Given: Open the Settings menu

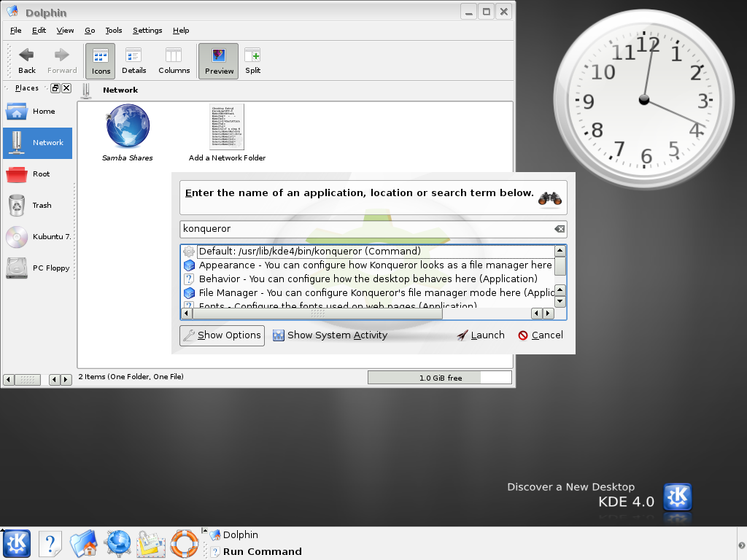Looking at the screenshot, I should point(147,31).
